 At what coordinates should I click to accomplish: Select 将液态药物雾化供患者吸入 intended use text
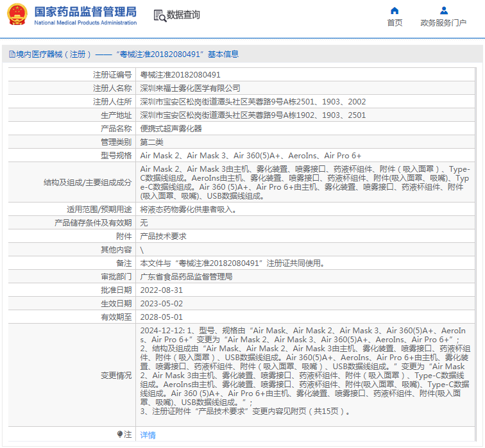(x=189, y=210)
